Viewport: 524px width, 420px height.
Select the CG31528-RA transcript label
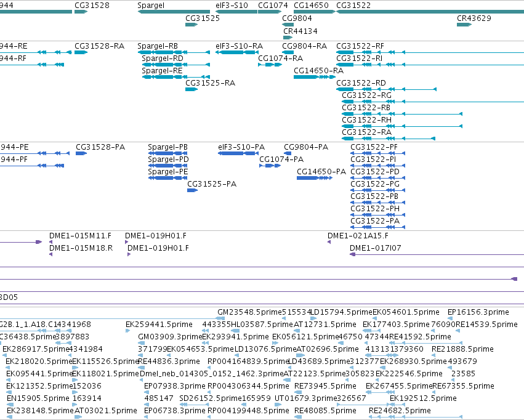99,46
